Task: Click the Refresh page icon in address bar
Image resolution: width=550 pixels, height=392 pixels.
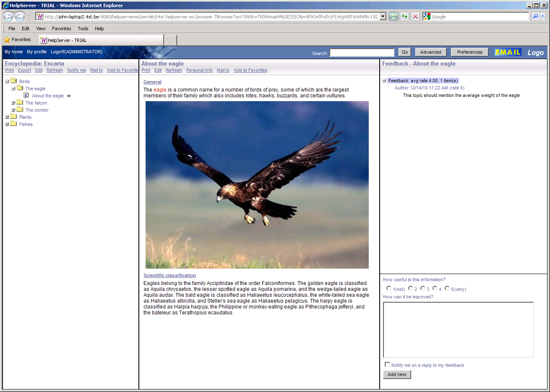Action: click(x=404, y=16)
